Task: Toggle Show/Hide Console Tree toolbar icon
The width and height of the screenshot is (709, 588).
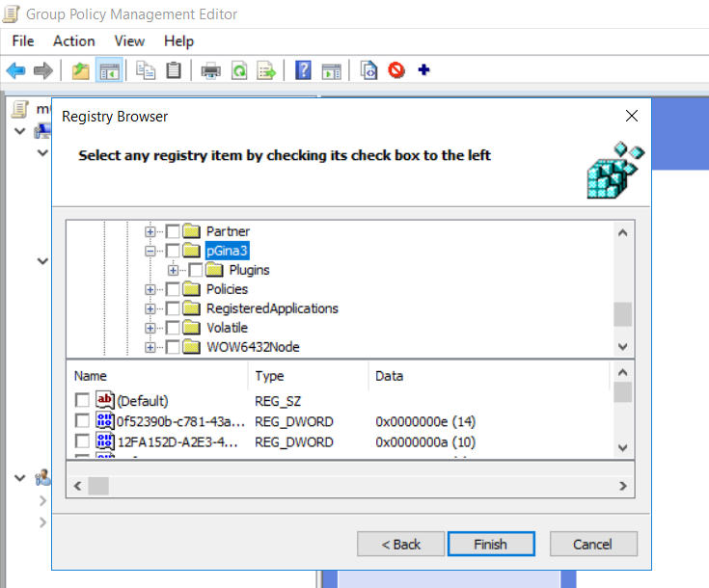Action: 109,70
